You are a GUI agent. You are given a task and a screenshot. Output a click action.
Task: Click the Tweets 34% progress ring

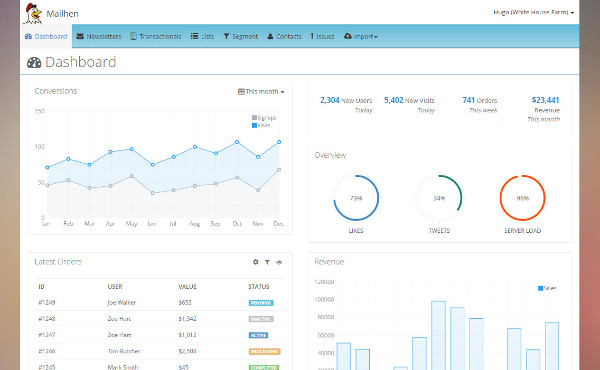click(x=439, y=198)
